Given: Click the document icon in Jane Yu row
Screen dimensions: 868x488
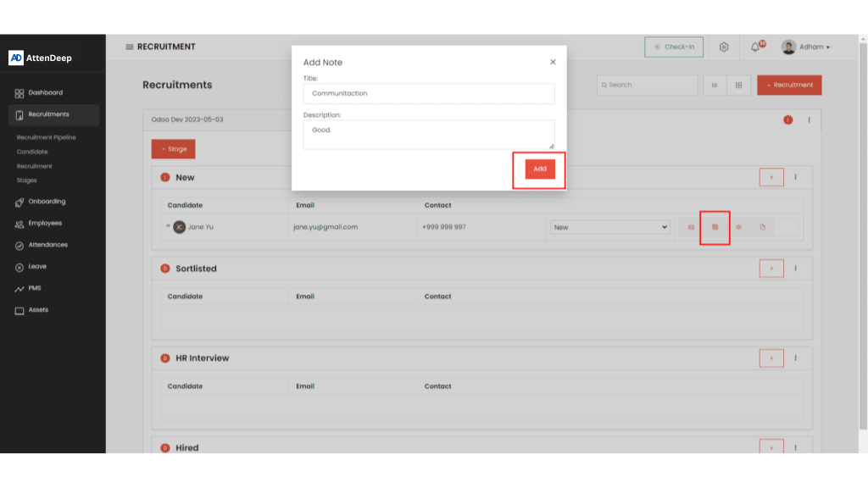Looking at the screenshot, I should 762,227.
